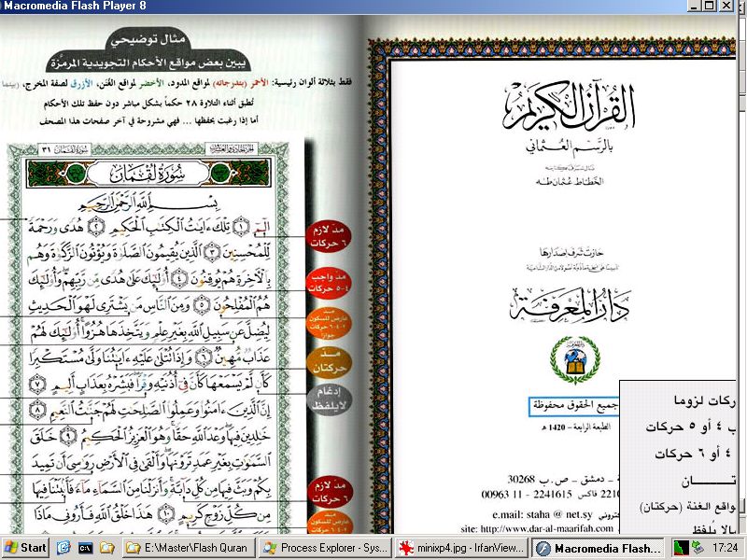This screenshot has height=560, width=747.
Task: Click the red مد واجب ٤-٥ حركات oval
Action: pos(329,283)
